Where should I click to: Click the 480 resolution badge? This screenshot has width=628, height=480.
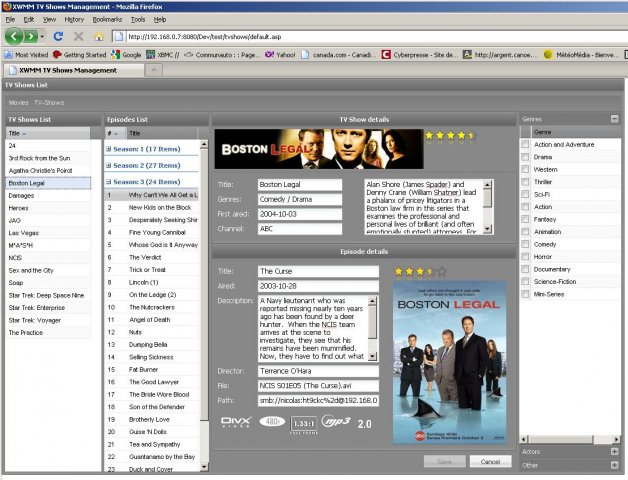pyautogui.click(x=272, y=422)
